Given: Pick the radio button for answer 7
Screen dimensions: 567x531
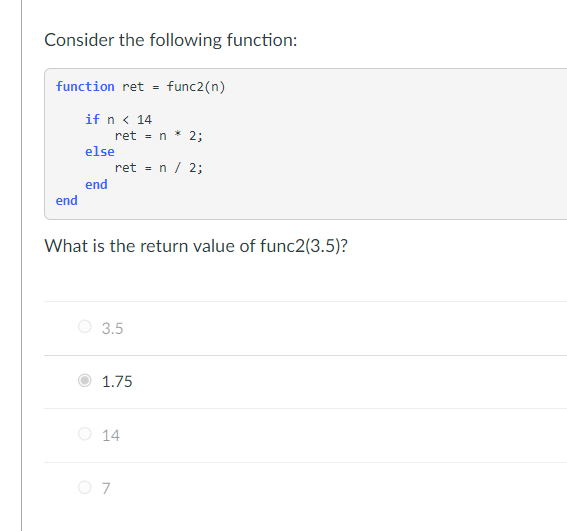Looking at the screenshot, I should click(x=85, y=487).
